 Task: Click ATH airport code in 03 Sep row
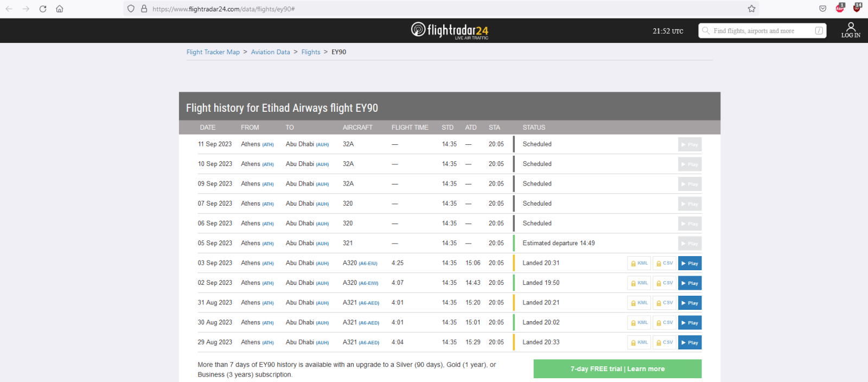pos(268,264)
